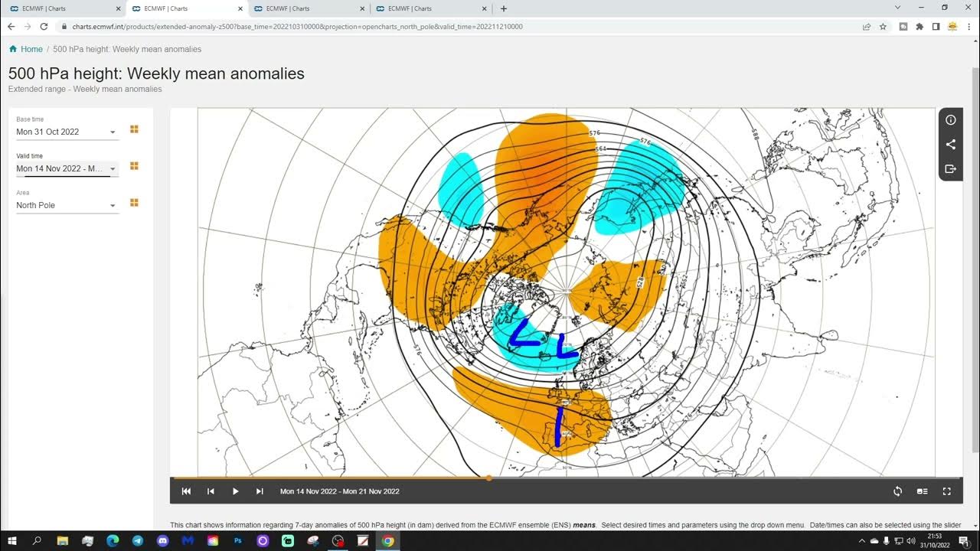Image resolution: width=980 pixels, height=551 pixels.
Task: Toggle loop animation icon
Action: pos(897,491)
